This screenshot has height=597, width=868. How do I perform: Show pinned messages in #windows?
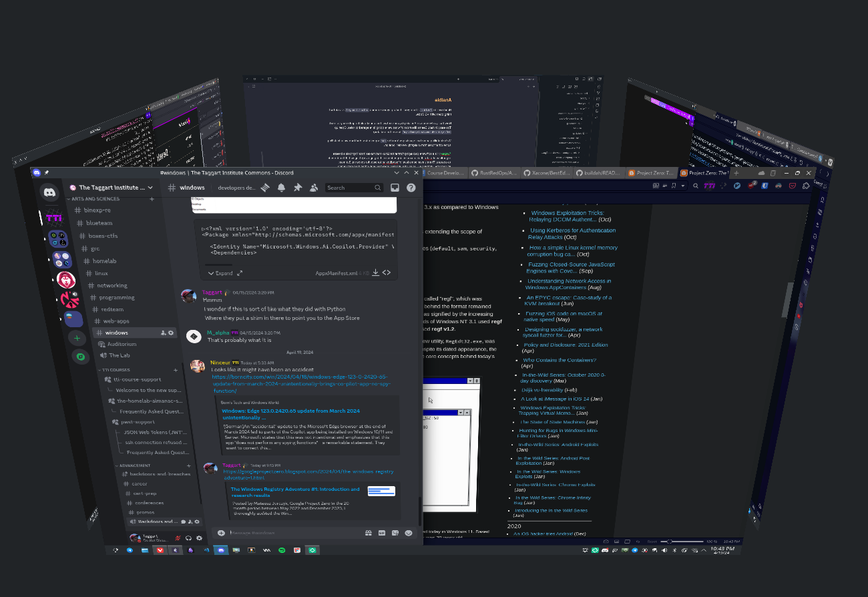point(298,188)
